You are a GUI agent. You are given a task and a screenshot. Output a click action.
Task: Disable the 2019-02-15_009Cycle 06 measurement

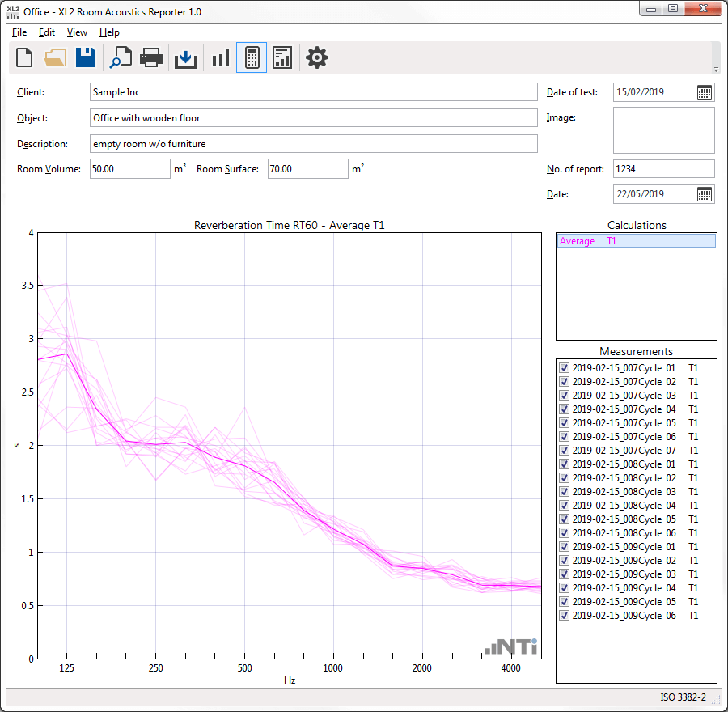click(565, 616)
